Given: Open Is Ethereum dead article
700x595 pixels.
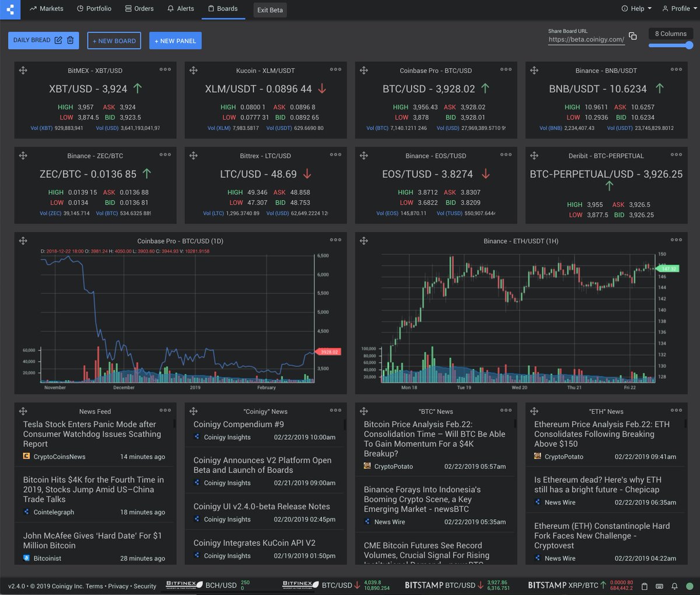Looking at the screenshot, I should coord(598,485).
